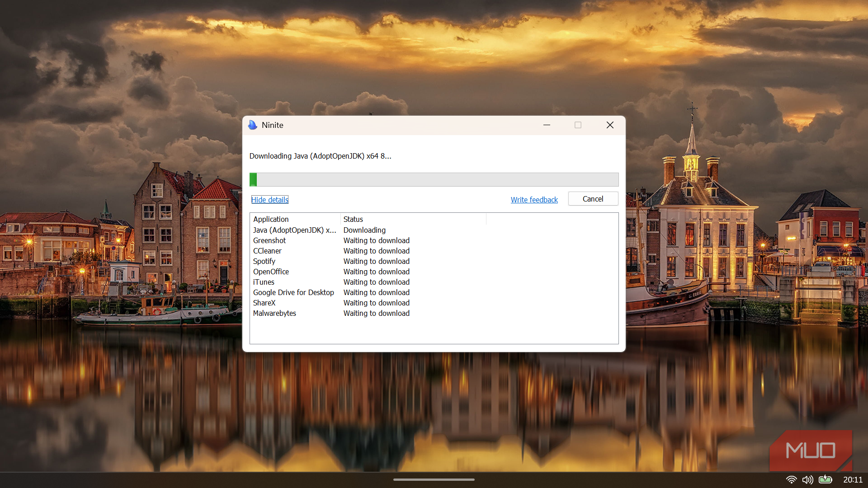This screenshot has height=488, width=868.
Task: Select the Java (AdoptOpenJDK) row
Action: [368, 230]
